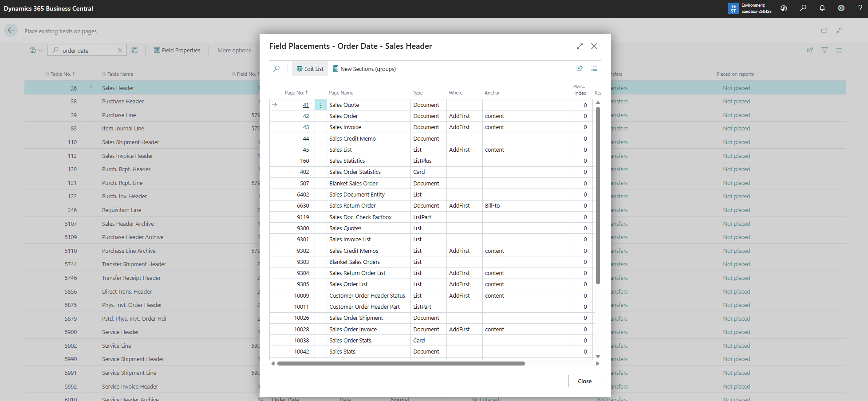This screenshot has height=401, width=868.
Task: Open page in new window icon
Action: tap(824, 31)
